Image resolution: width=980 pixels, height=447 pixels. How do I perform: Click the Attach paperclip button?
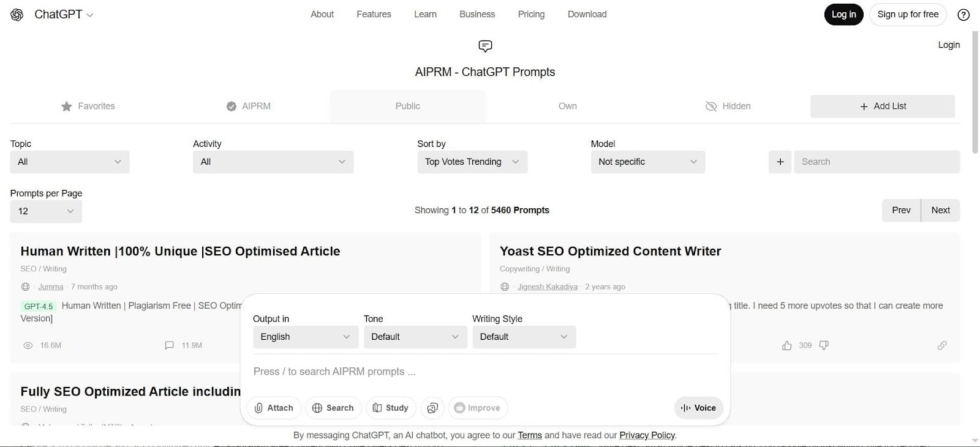[x=274, y=408]
